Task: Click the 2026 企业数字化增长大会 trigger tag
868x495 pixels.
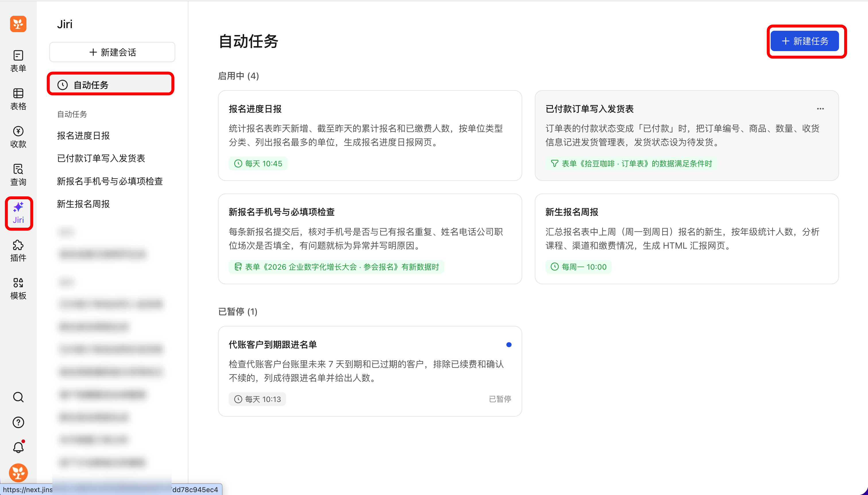Action: pos(337,267)
